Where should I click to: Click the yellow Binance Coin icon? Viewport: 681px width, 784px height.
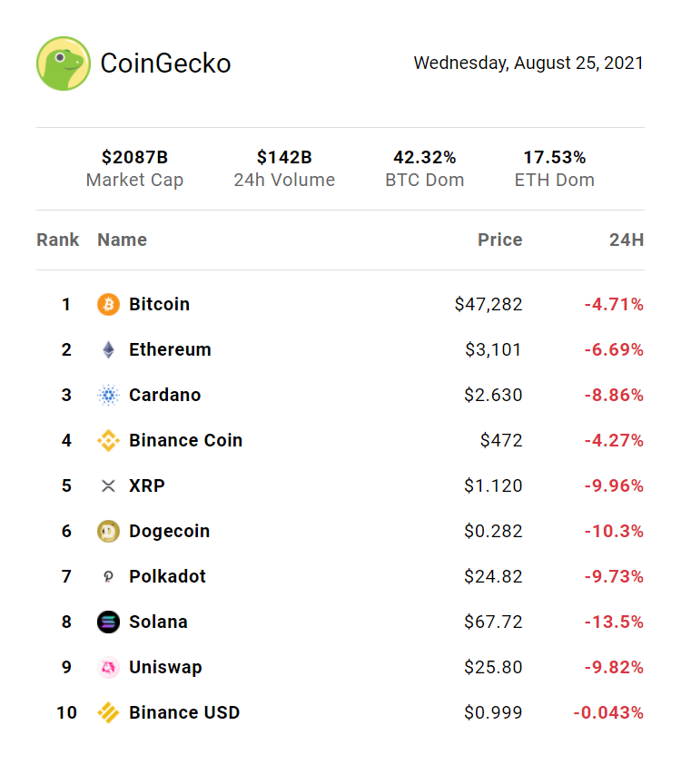click(108, 441)
